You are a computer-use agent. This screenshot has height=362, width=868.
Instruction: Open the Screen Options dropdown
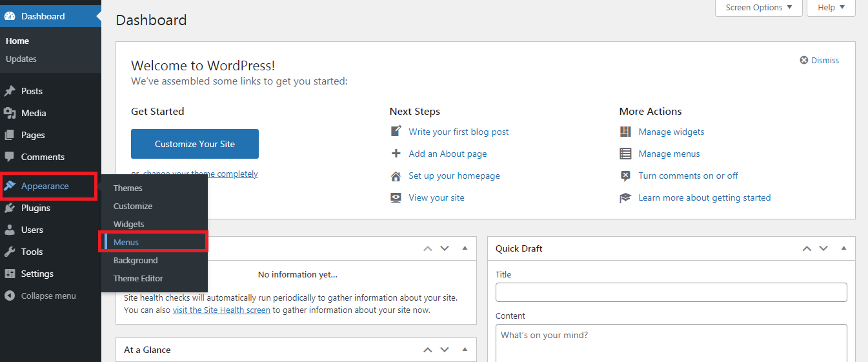(759, 8)
